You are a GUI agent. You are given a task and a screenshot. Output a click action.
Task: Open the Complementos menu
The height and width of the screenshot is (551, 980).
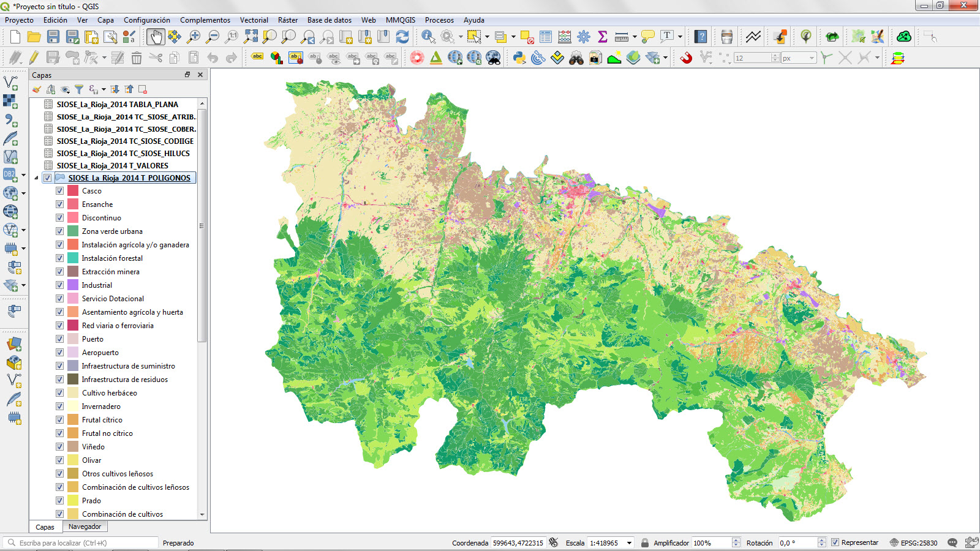pos(205,20)
